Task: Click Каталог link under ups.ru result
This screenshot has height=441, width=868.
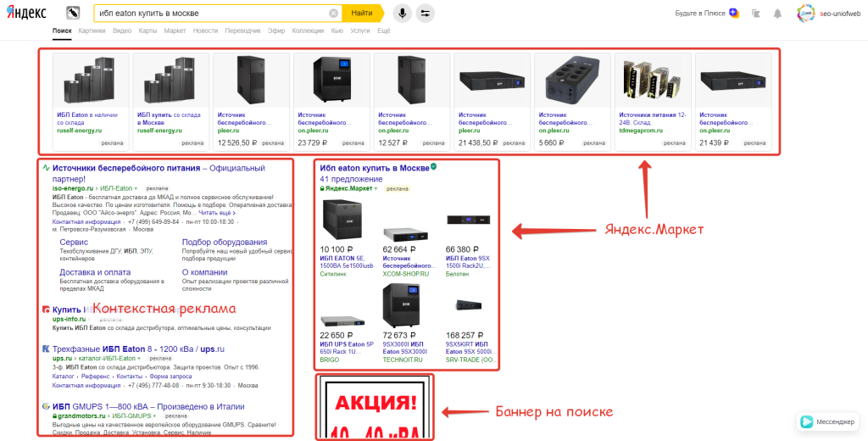Action: 63,377
